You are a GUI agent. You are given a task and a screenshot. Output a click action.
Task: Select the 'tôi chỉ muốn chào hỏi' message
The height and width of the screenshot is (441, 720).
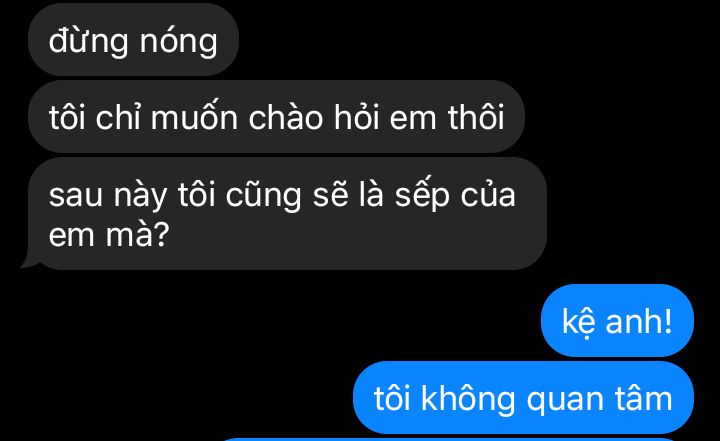click(x=276, y=117)
